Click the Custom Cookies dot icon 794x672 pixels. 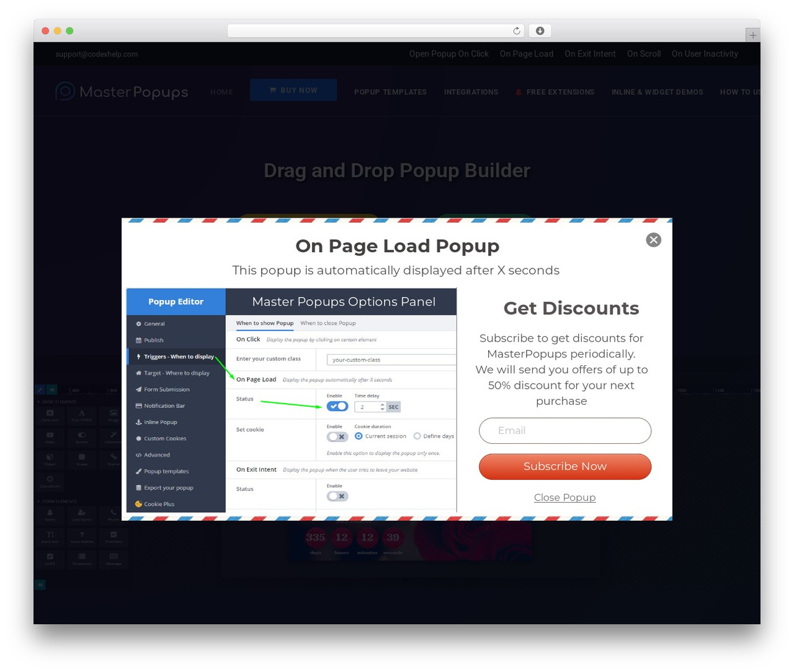(138, 438)
